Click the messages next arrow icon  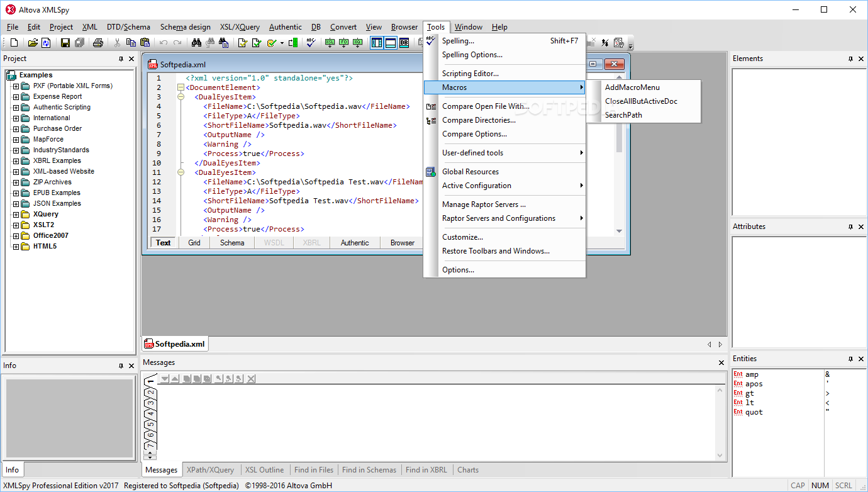click(x=165, y=379)
